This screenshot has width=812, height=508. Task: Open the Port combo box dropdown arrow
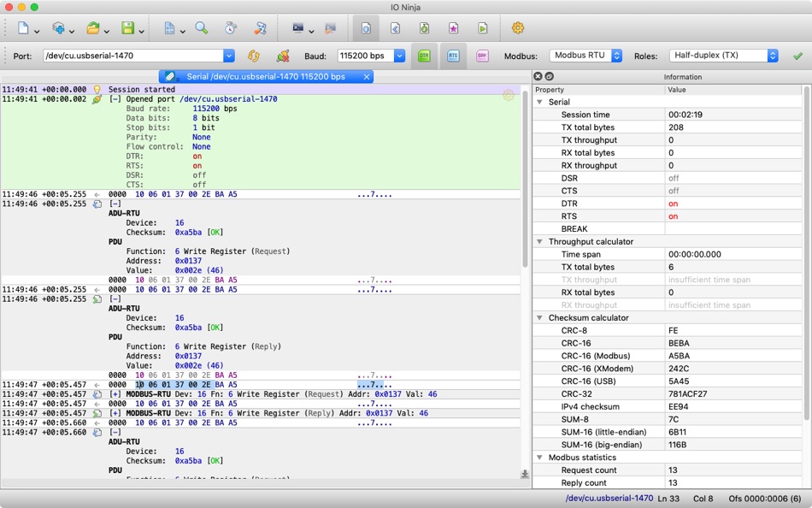229,56
